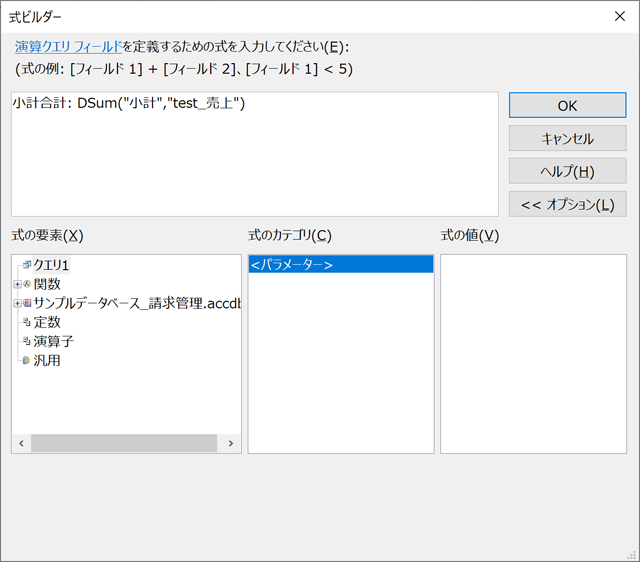Close the 式ビルダー dialog

tap(617, 16)
